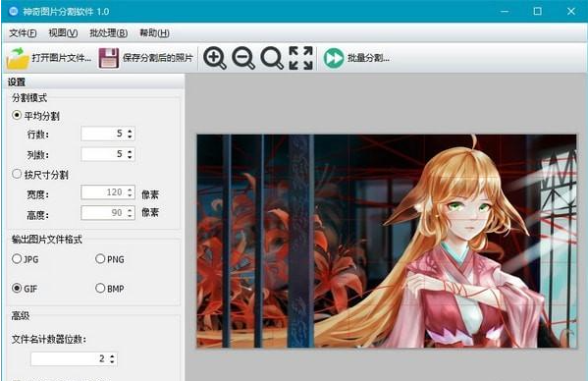Image resolution: width=588 pixels, height=381 pixels.
Task: Click the app icon in title bar
Action: (x=13, y=11)
